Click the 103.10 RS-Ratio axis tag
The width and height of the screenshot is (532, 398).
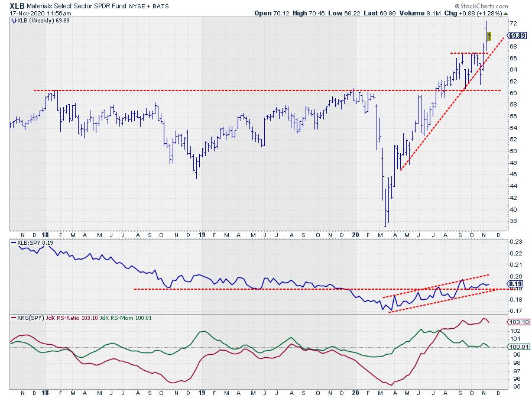[515, 322]
